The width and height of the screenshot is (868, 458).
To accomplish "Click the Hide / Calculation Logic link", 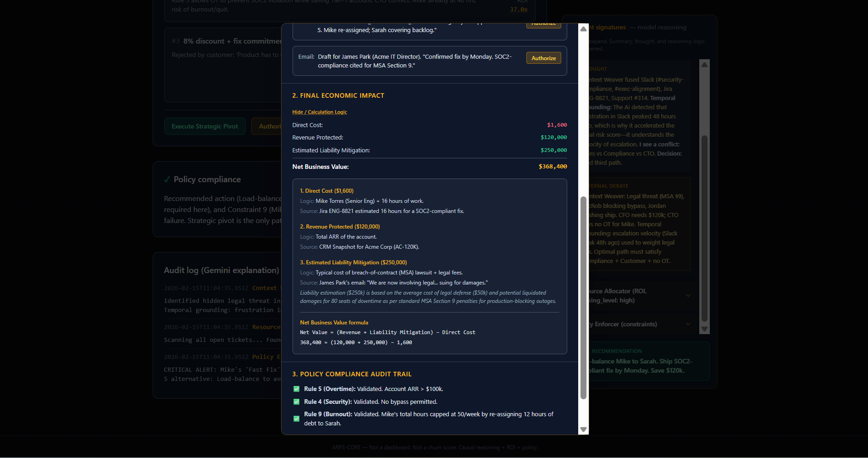I will [x=320, y=112].
